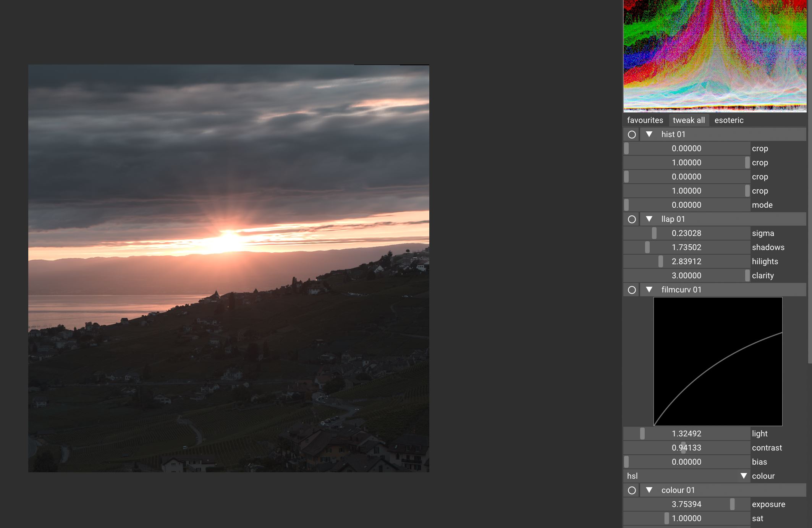812x528 pixels.
Task: Adjust the sigma slider value 0.23028
Action: (687, 233)
